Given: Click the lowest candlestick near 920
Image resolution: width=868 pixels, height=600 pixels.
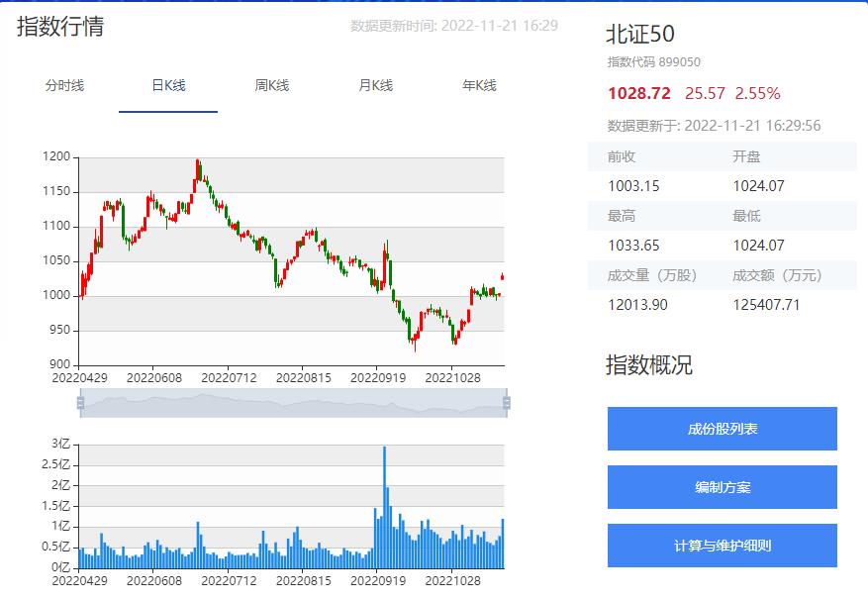Looking at the screenshot, I should coord(415,344).
